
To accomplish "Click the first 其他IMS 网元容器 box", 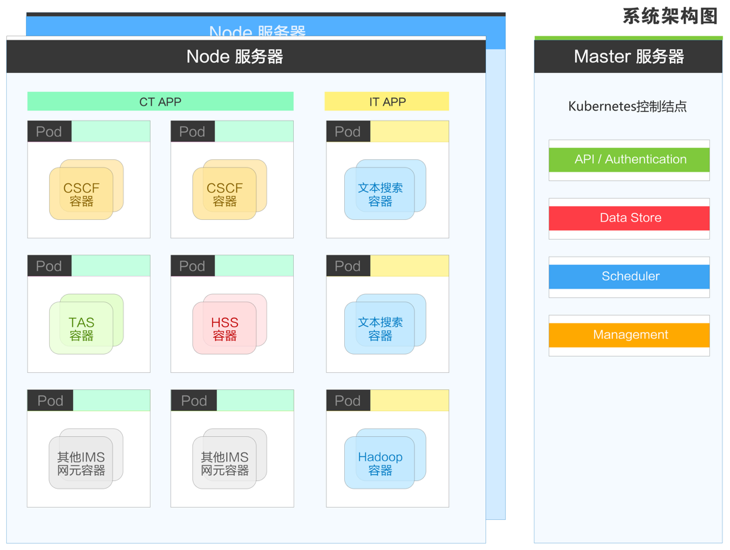I will point(82,464).
